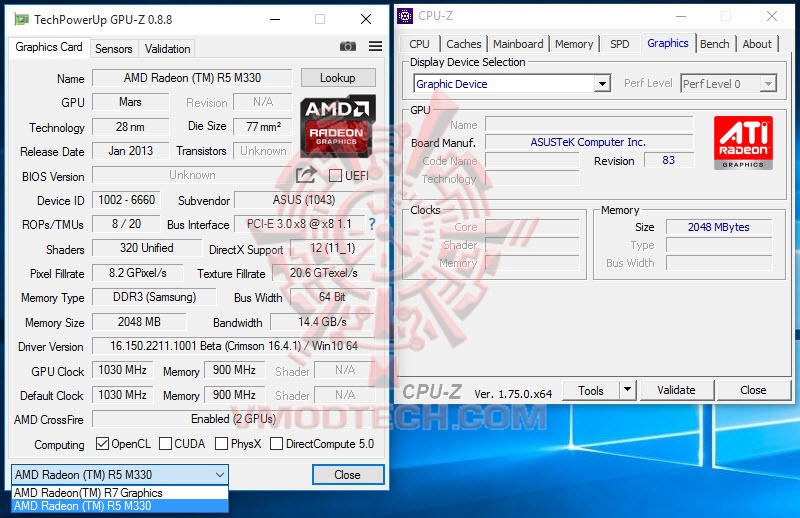Image resolution: width=800 pixels, height=518 pixels.
Task: Collapse the GPU selection dropdown in GPU-Z
Action: click(219, 475)
